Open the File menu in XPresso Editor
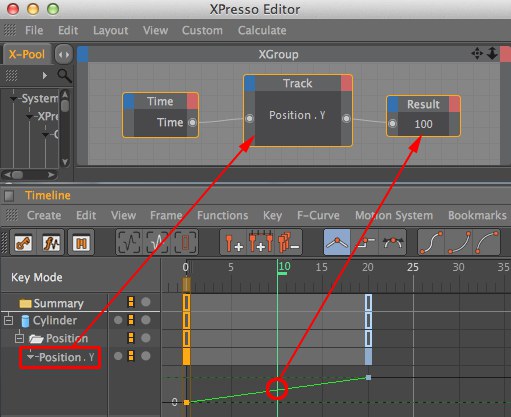Image resolution: width=511 pixels, height=417 pixels. (x=34, y=30)
